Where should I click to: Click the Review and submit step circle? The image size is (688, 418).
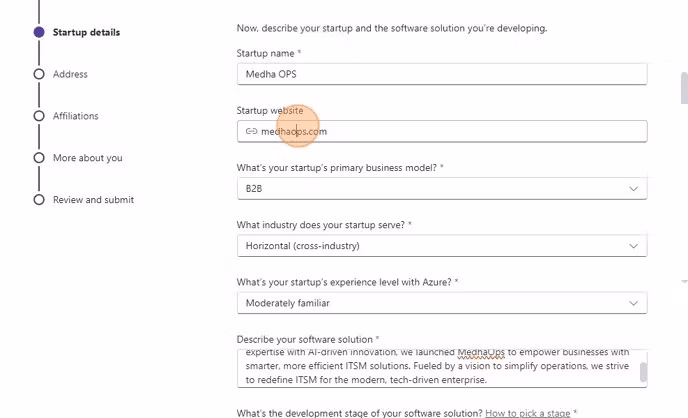38,200
